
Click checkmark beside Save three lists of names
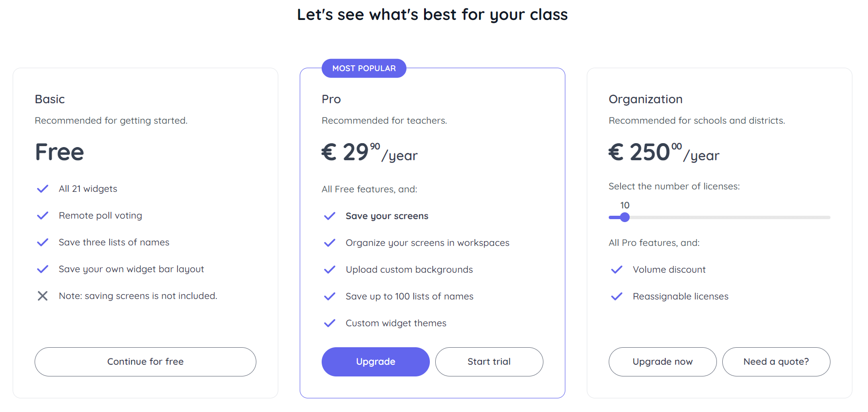coord(43,243)
